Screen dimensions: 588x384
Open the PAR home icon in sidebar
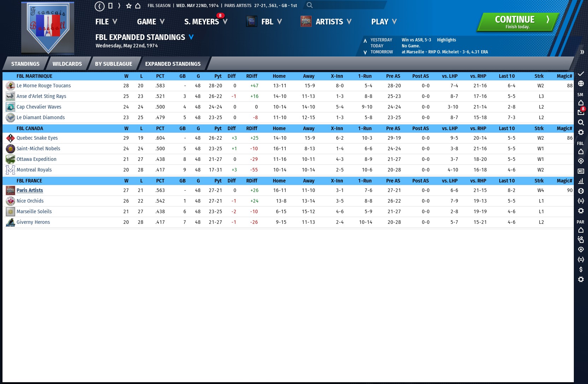click(x=581, y=230)
